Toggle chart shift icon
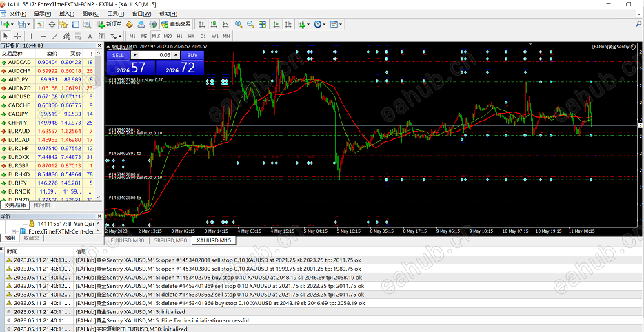644x332 pixels. (288, 24)
